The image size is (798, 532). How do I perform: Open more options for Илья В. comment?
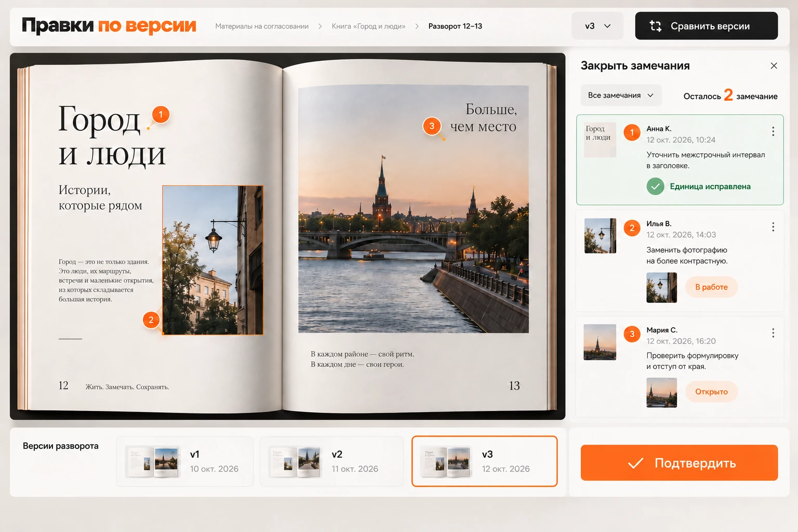[x=773, y=227]
